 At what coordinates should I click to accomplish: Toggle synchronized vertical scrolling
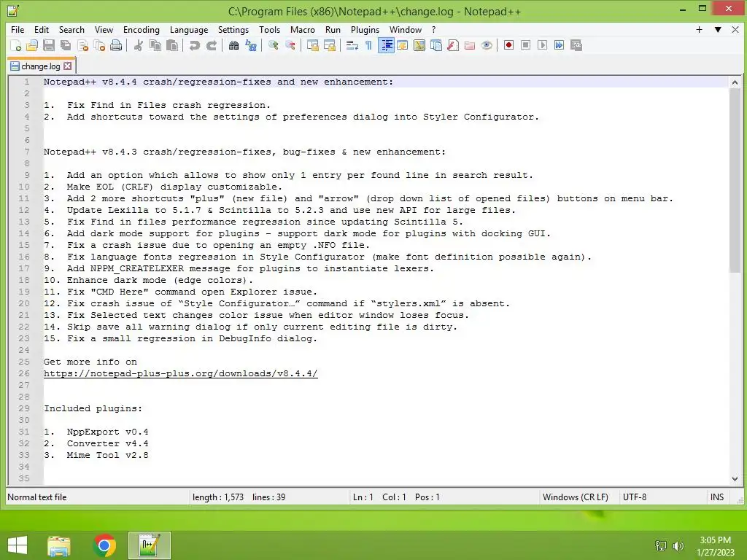click(312, 45)
